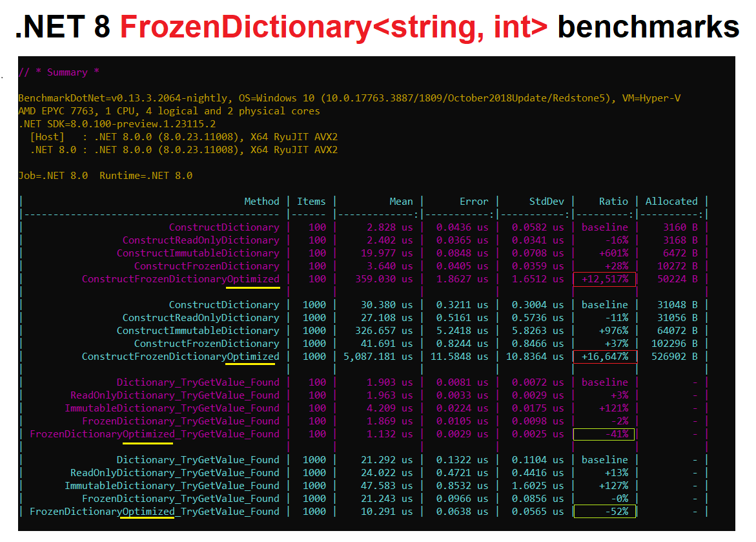
Task: Click the '+976%' ratio value
Action: 614,331
